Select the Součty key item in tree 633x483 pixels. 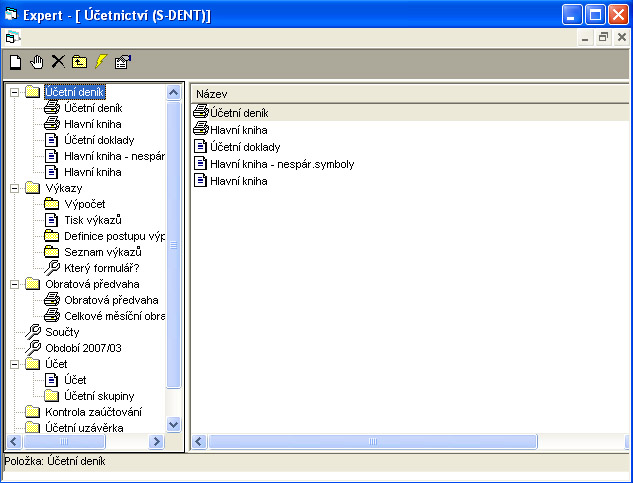point(61,331)
